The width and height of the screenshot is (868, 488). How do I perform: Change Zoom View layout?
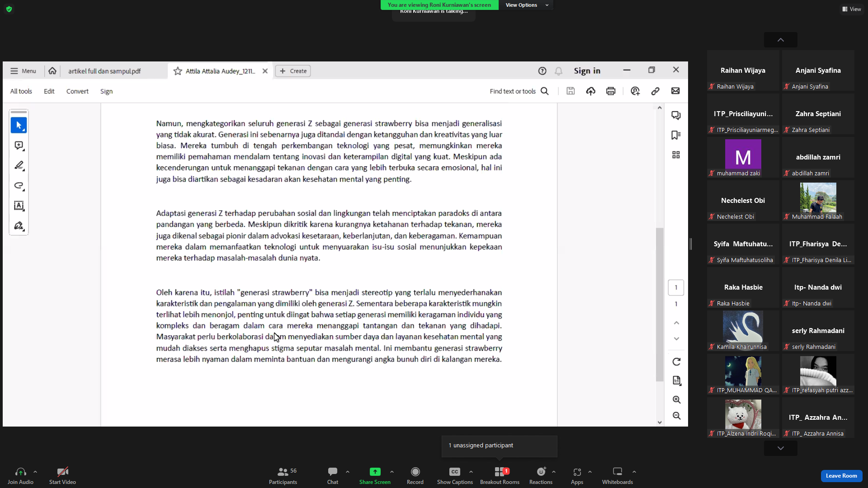(852, 9)
